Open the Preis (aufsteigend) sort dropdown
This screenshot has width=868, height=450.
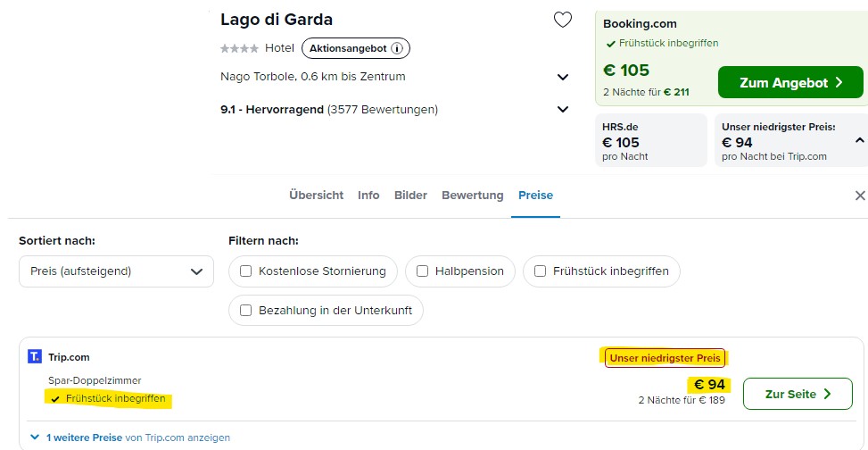[116, 271]
